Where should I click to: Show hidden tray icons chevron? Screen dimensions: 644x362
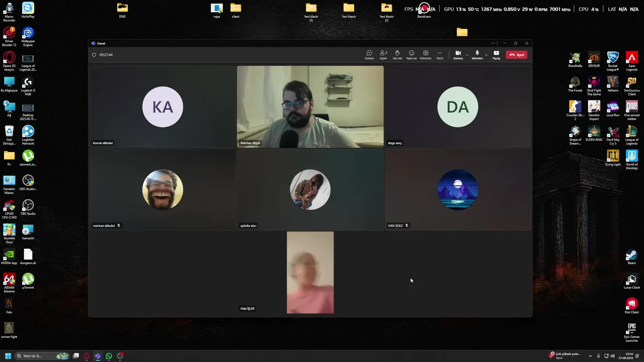click(x=590, y=356)
